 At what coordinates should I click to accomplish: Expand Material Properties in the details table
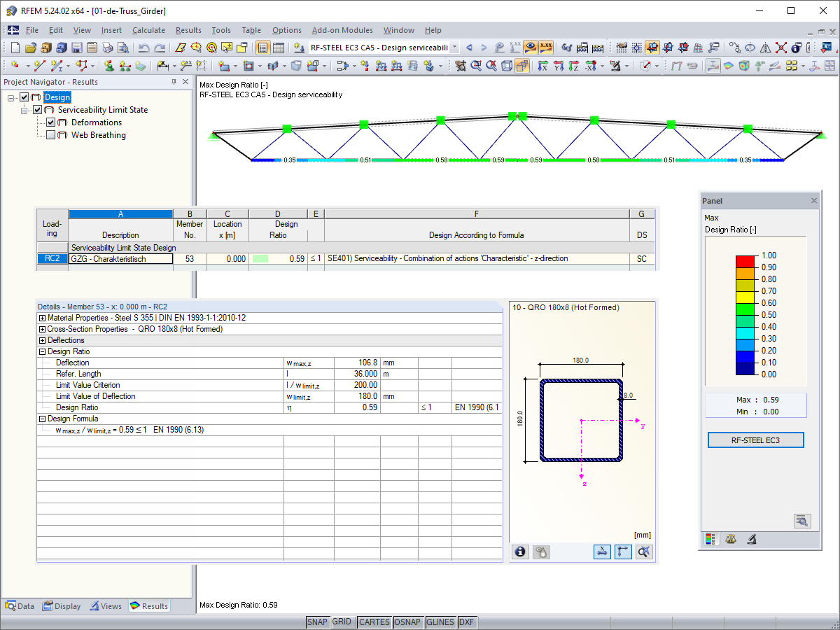[43, 317]
